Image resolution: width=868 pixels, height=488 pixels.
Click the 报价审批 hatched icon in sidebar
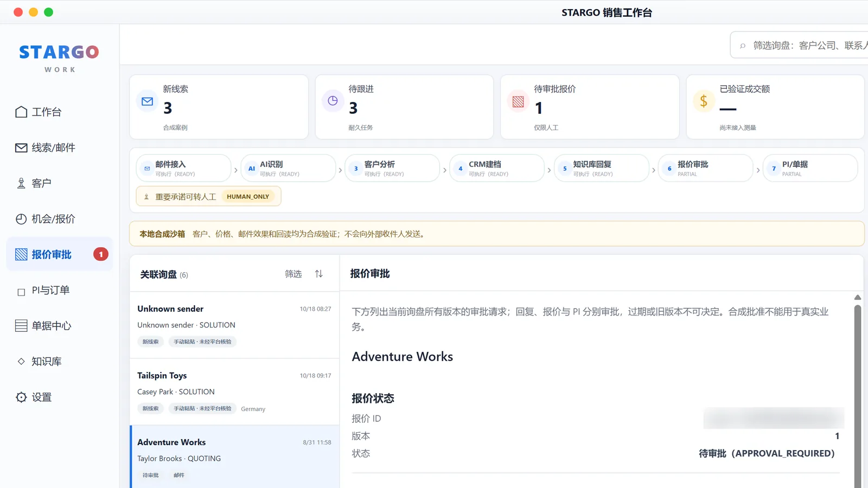pos(21,254)
